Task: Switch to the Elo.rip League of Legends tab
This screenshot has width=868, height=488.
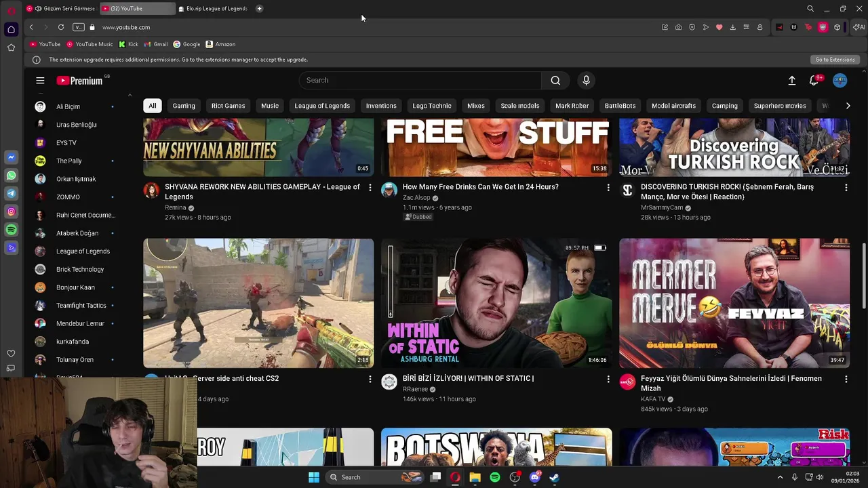Action: 214,9
